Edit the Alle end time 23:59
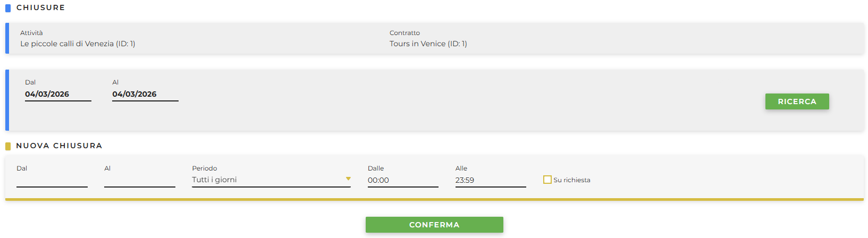Image resolution: width=868 pixels, height=238 pixels. (490, 180)
